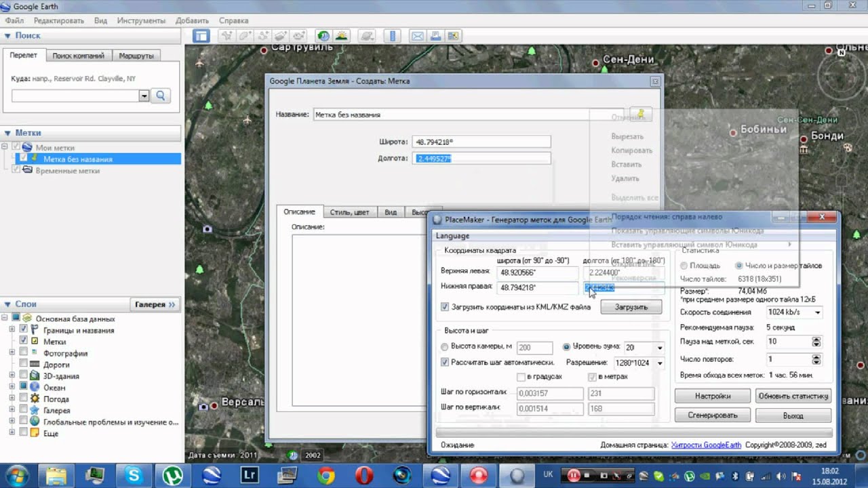Viewport: 868px width, 488px height.
Task: Open the ruler tool icon
Action: [x=393, y=36]
